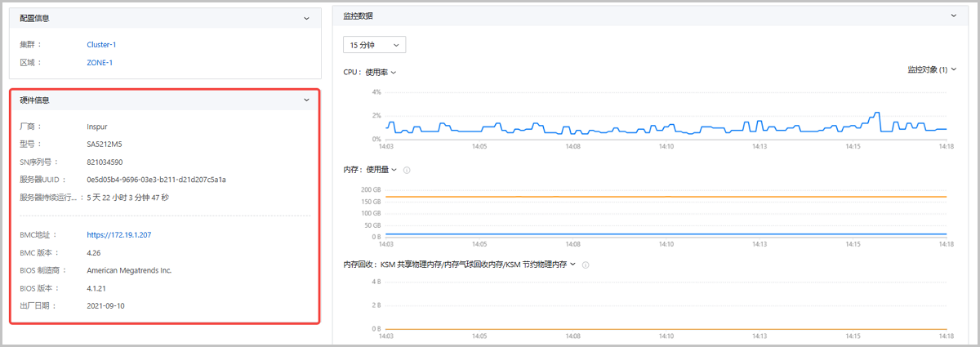The width and height of the screenshot is (980, 347).
Task: Click the serial number 821034590
Action: [x=105, y=162]
